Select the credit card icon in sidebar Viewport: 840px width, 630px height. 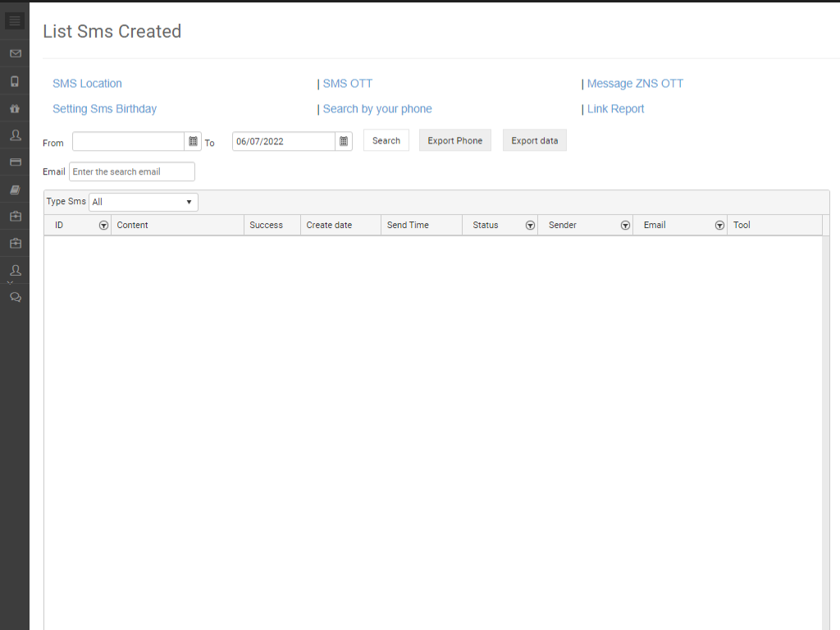click(x=15, y=162)
